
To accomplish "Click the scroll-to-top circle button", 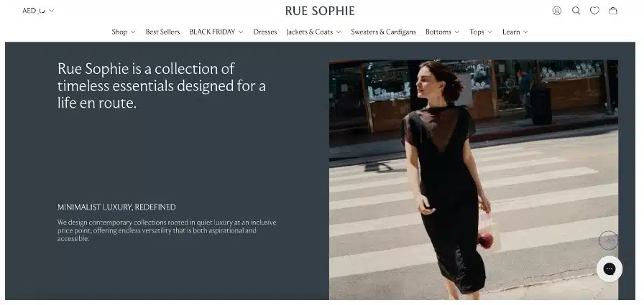I will (x=609, y=240).
